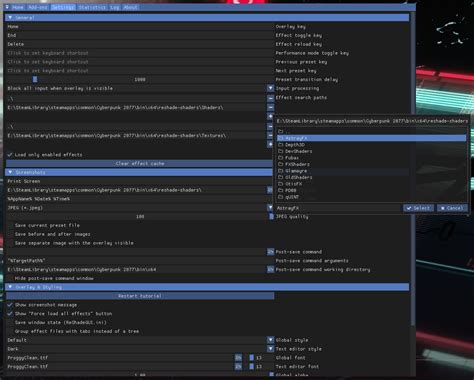Set the Previous preset key shortcut
This screenshot has height=380, width=474.
click(140, 62)
